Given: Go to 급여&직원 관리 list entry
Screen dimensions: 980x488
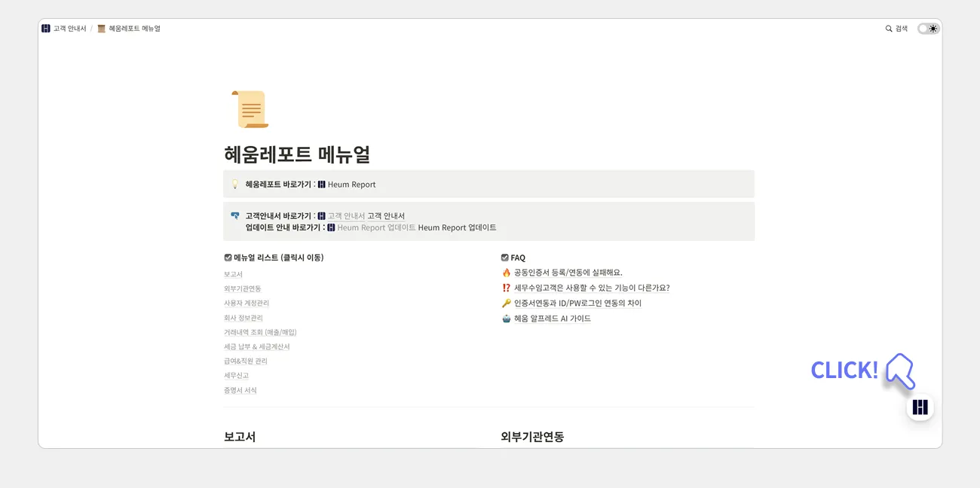Looking at the screenshot, I should click(x=246, y=361).
